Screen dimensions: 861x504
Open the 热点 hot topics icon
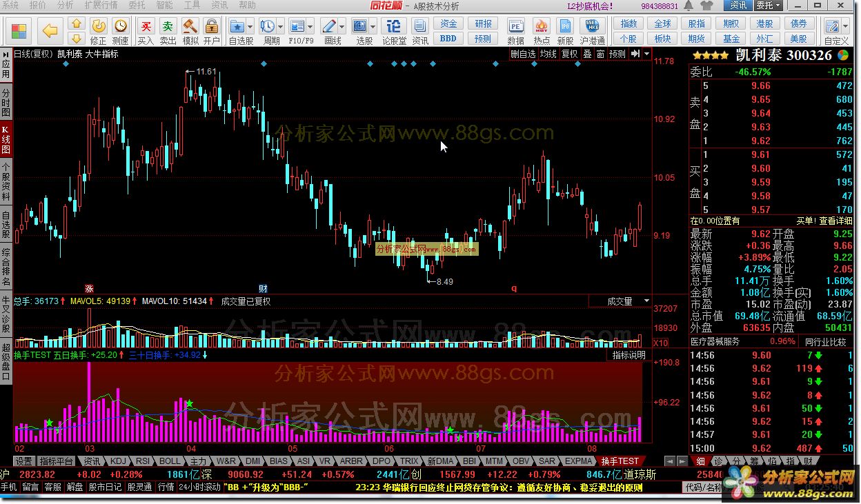pyautogui.click(x=542, y=26)
